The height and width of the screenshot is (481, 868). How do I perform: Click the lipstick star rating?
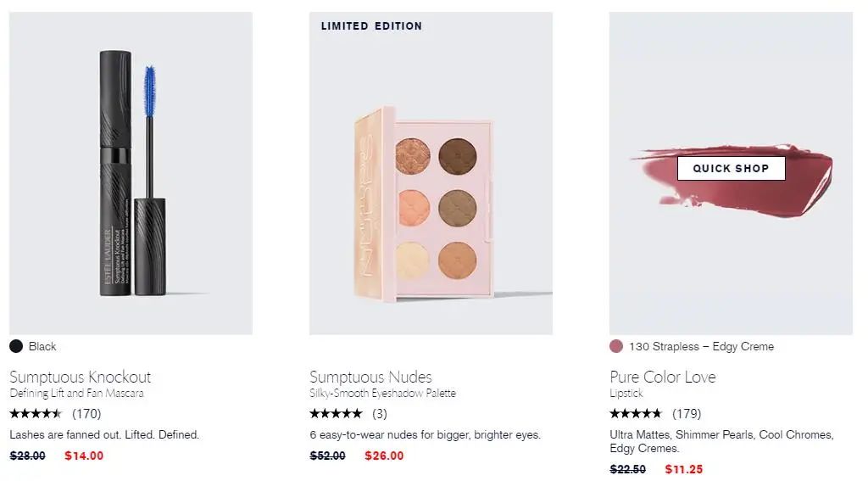point(636,413)
